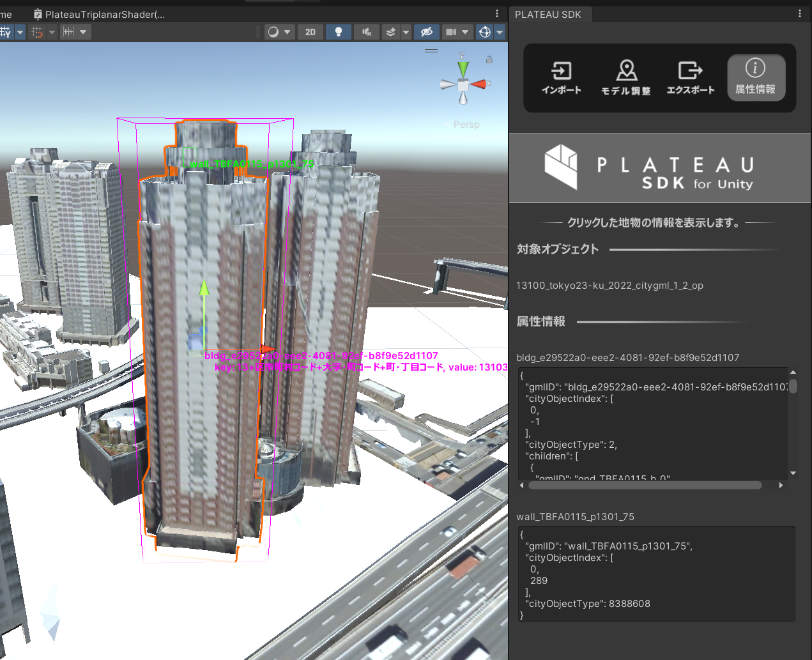Open the エクスポート export icon

691,77
